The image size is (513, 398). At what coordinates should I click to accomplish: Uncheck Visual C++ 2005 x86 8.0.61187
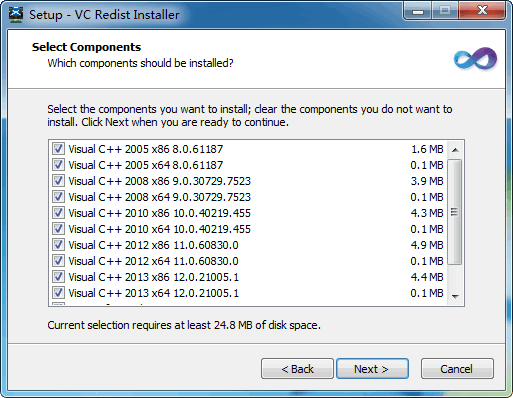[x=58, y=149]
